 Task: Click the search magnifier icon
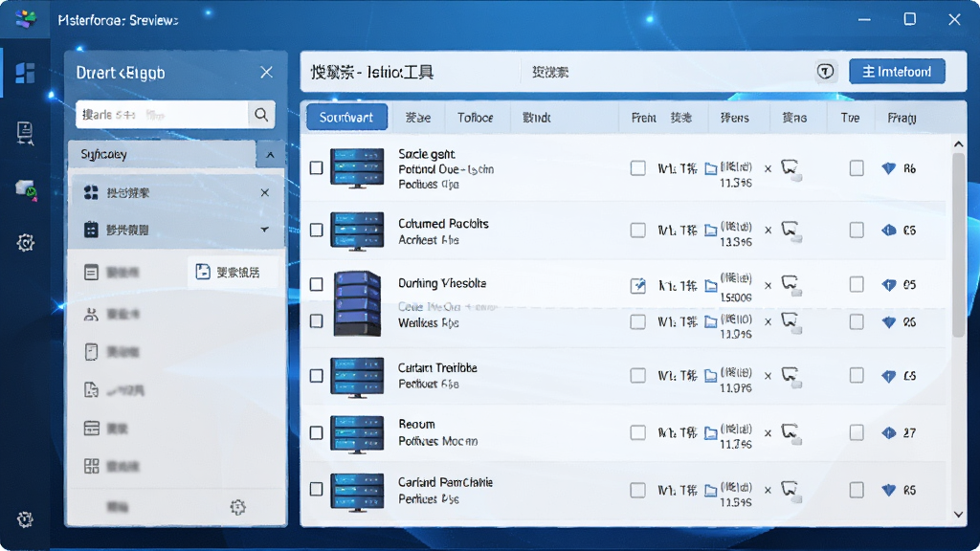pos(261,115)
